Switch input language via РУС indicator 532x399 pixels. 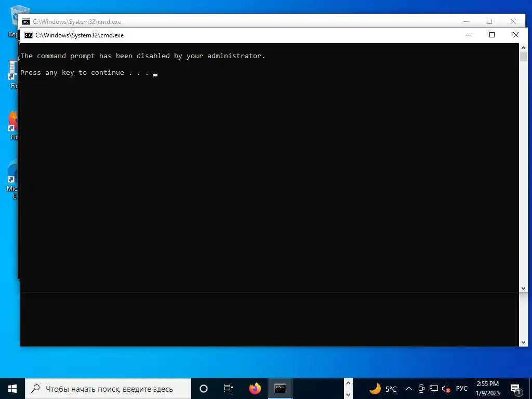(462, 389)
